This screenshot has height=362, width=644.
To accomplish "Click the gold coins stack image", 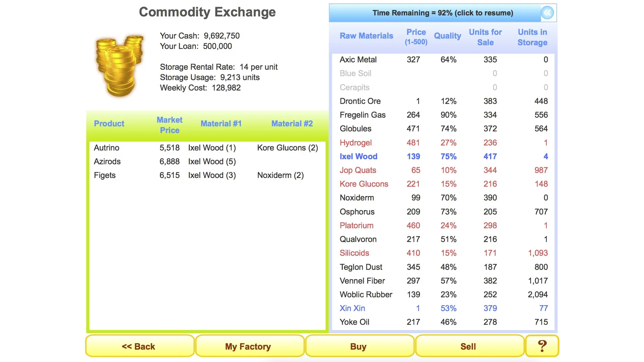I will 120,65.
